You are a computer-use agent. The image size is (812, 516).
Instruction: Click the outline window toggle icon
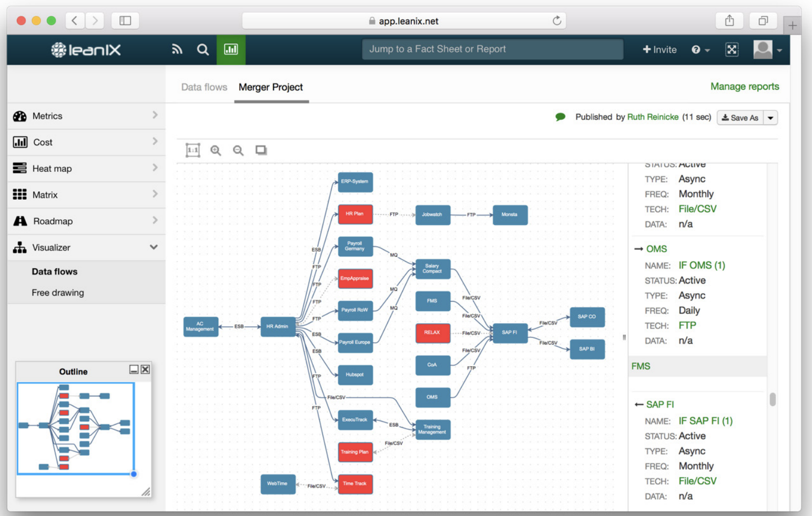[x=261, y=150]
